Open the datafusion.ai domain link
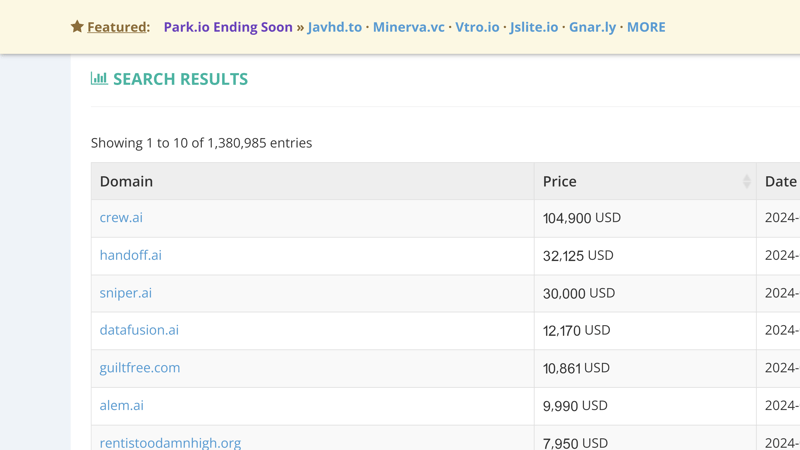The height and width of the screenshot is (450, 800). coord(139,330)
